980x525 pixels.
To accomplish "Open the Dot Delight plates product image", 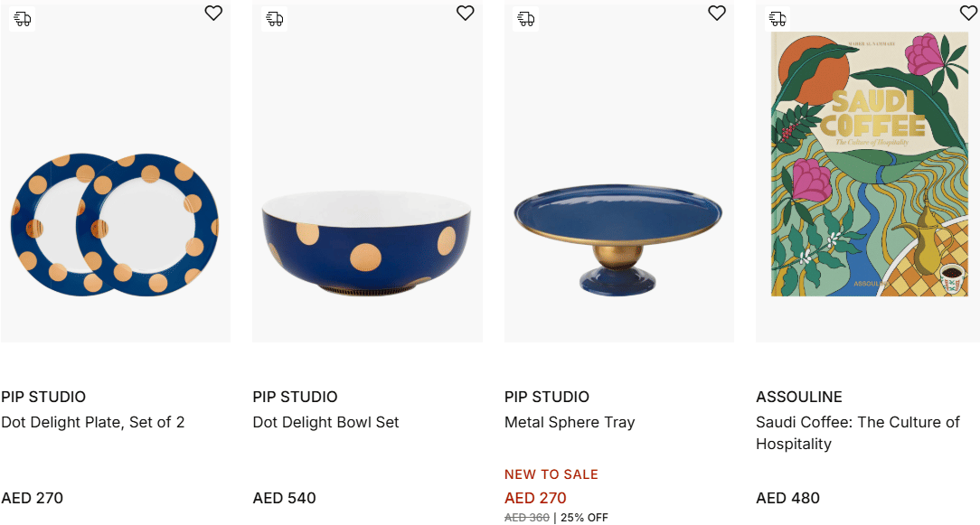I will point(115,222).
